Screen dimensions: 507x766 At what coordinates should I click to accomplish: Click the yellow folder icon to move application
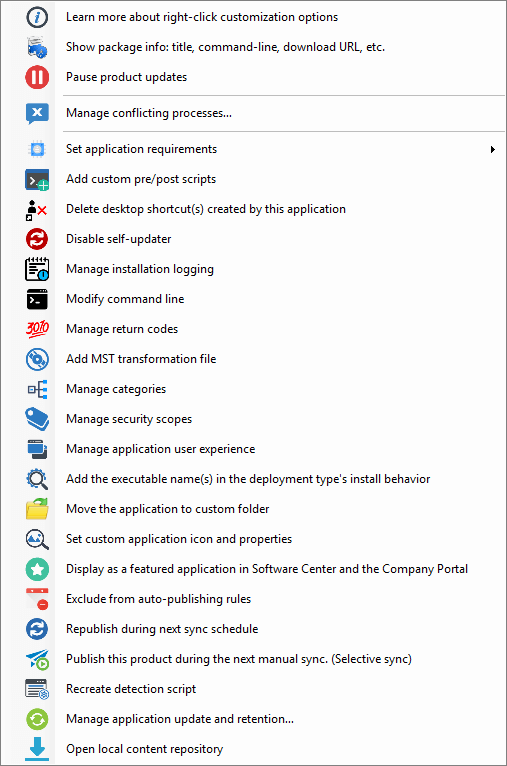tap(37, 509)
